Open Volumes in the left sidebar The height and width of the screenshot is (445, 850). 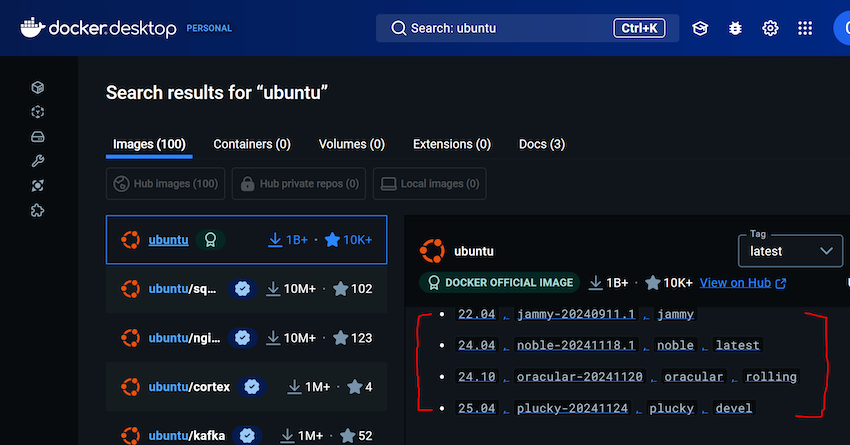coord(37,137)
